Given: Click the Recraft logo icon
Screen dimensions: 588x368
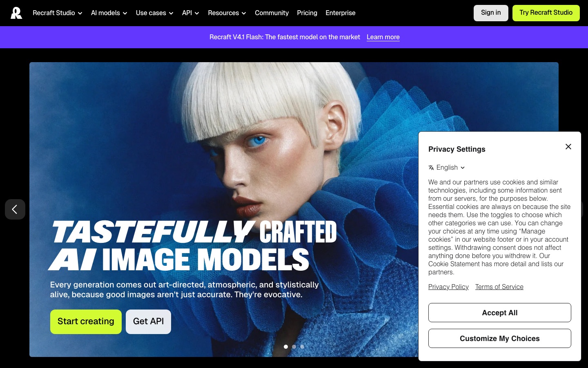Looking at the screenshot, I should (x=16, y=13).
